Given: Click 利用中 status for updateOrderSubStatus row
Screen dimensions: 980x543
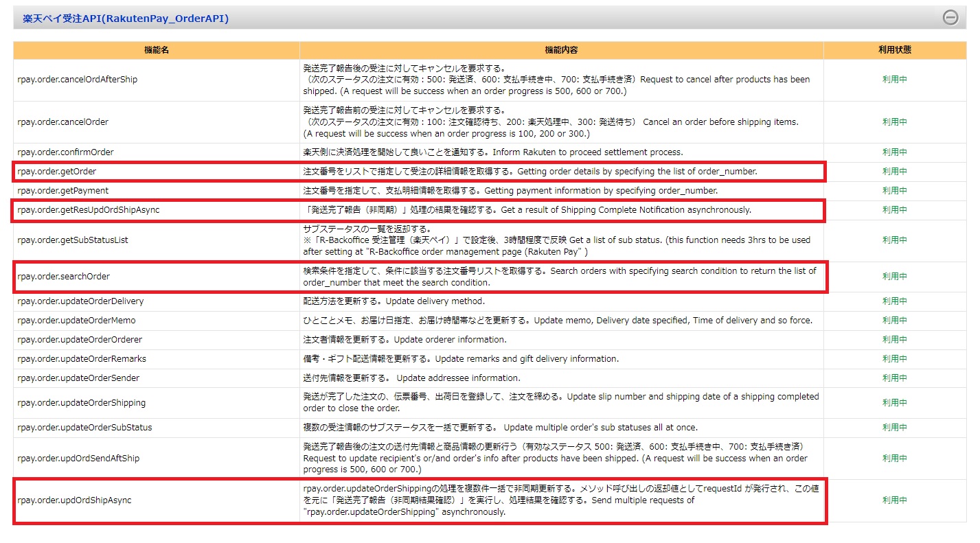Looking at the screenshot, I should (895, 428).
